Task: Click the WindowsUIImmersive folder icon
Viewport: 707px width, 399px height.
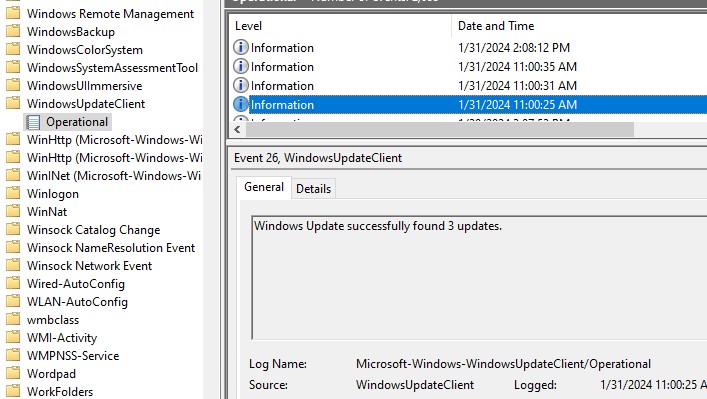Action: point(13,85)
